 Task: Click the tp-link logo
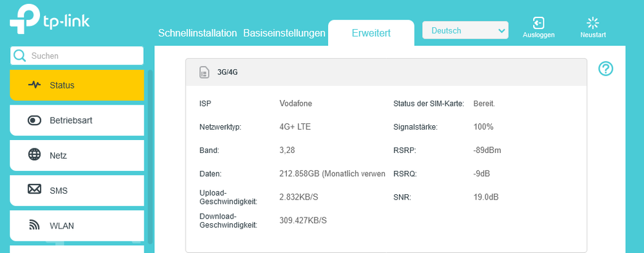click(x=50, y=21)
